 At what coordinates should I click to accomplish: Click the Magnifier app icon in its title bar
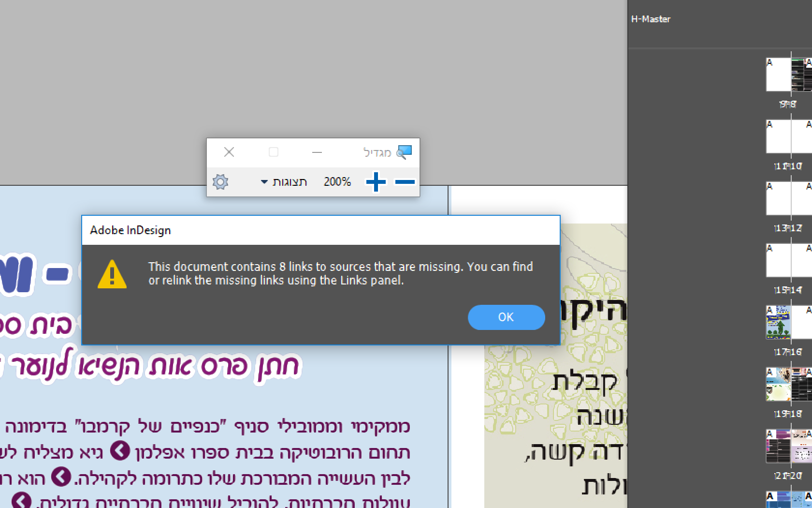(404, 152)
